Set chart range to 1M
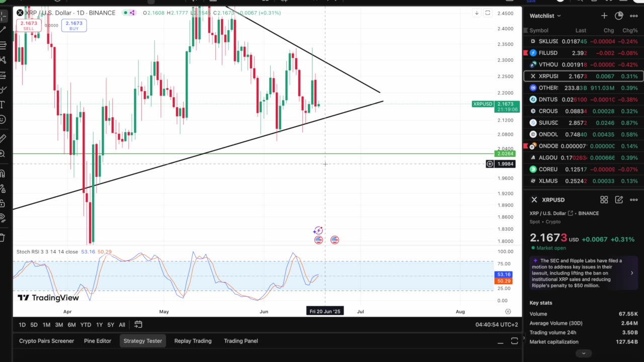This screenshot has width=644, height=362. pyautogui.click(x=46, y=325)
